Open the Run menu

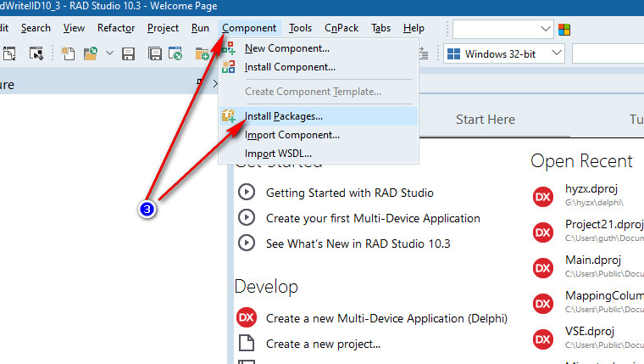(200, 28)
